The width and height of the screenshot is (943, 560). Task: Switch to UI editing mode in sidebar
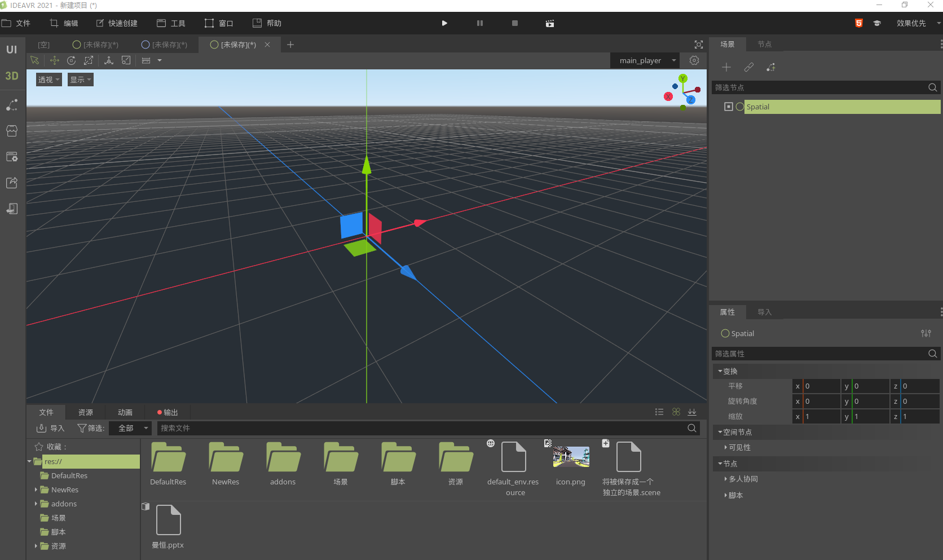[12, 50]
